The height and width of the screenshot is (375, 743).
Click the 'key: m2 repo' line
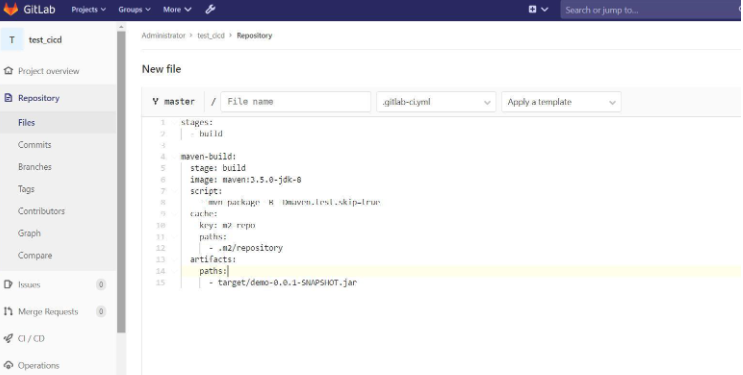(x=227, y=225)
